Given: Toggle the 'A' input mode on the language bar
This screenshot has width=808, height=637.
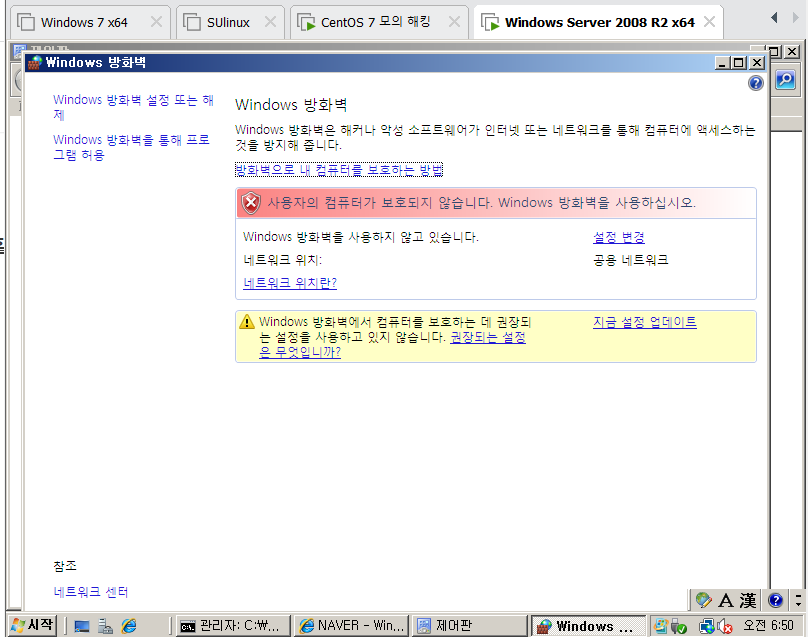Looking at the screenshot, I should 726,600.
